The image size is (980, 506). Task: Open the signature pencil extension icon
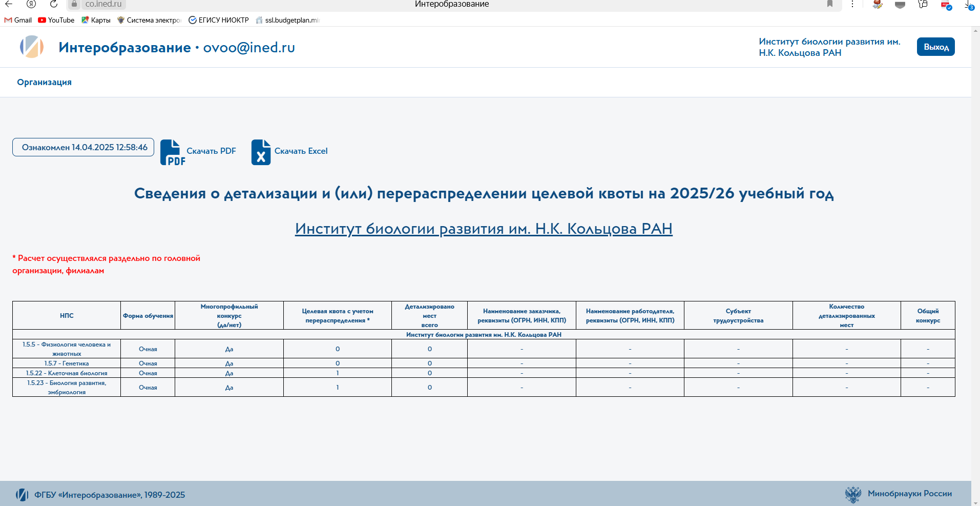coord(878,4)
